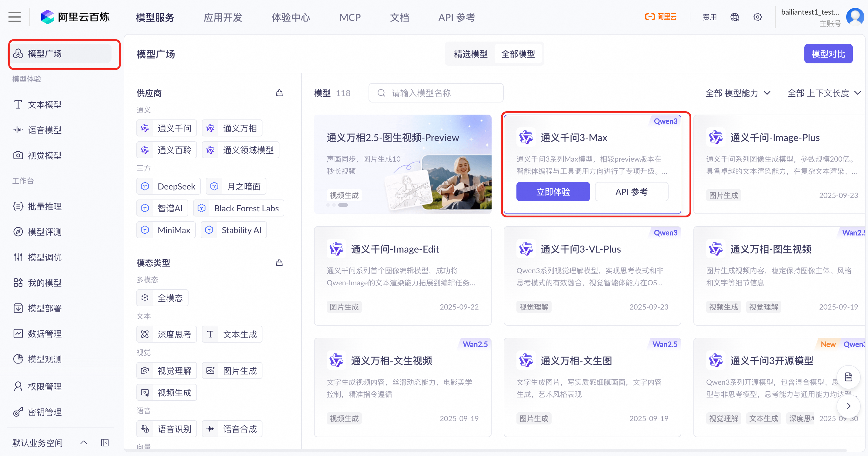Toggle the DeepSeek supplier filter
The image size is (868, 456).
[169, 186]
